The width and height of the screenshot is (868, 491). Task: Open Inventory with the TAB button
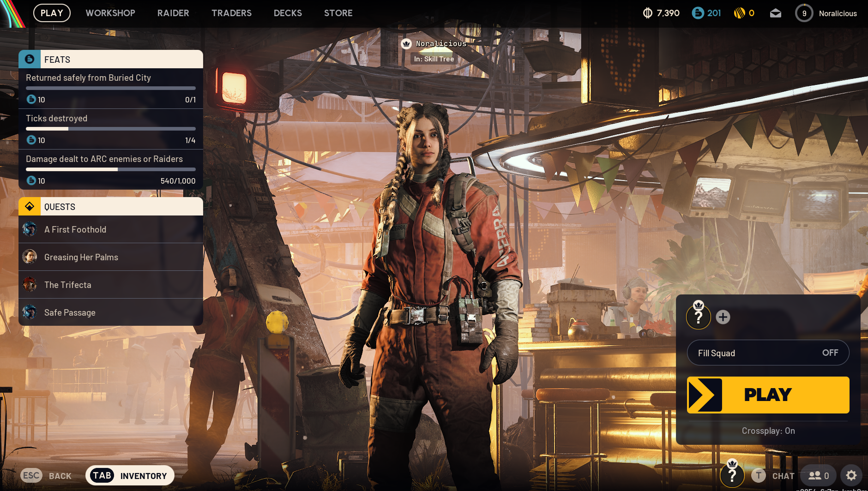[x=130, y=475]
